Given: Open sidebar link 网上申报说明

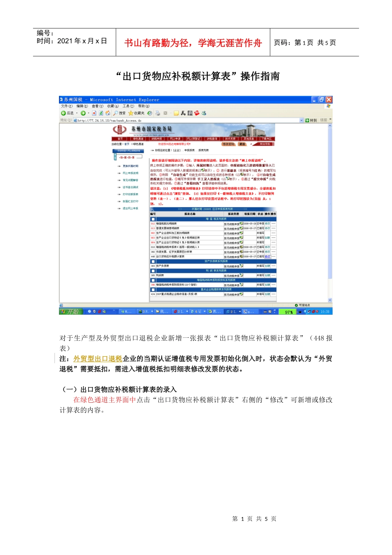Looking at the screenshot, I should click(x=130, y=173).
